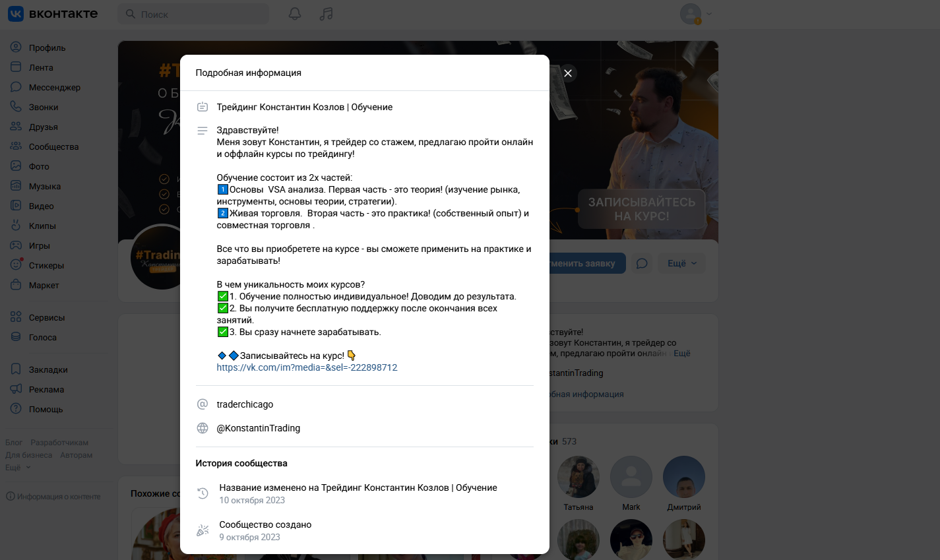The height and width of the screenshot is (560, 940).
Task: Click the VK logo icon
Action: click(16, 14)
